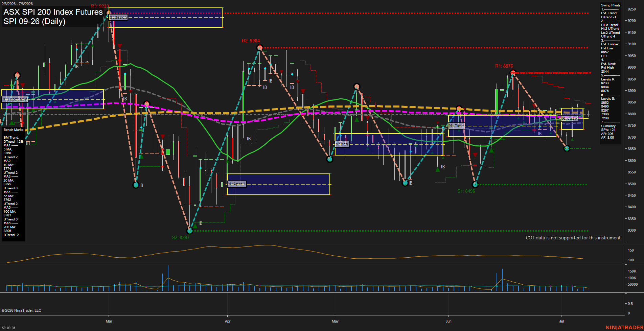This screenshot has height=331, width=644.
Task: Click the 200 MA: 8806 benchmark entry
Action: [x=9, y=229]
